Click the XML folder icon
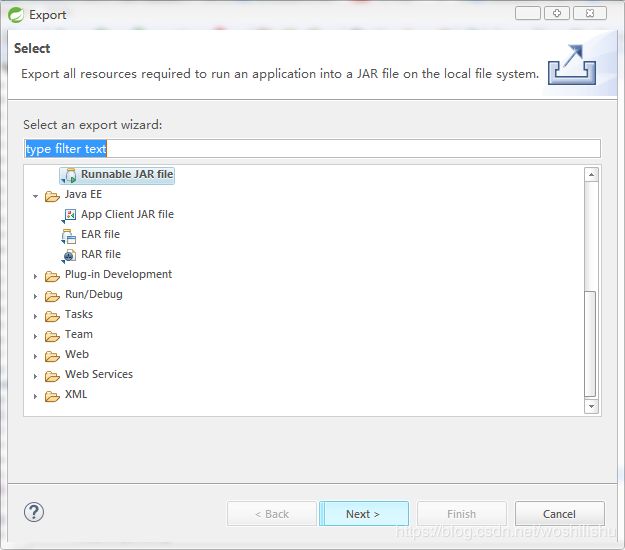This screenshot has height=550, width=625. point(52,396)
